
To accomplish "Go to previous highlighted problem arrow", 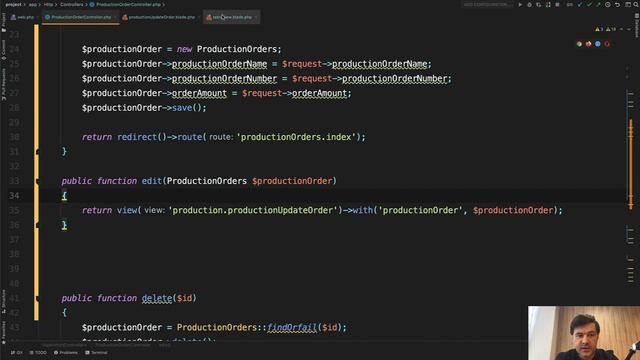I will coord(621,29).
